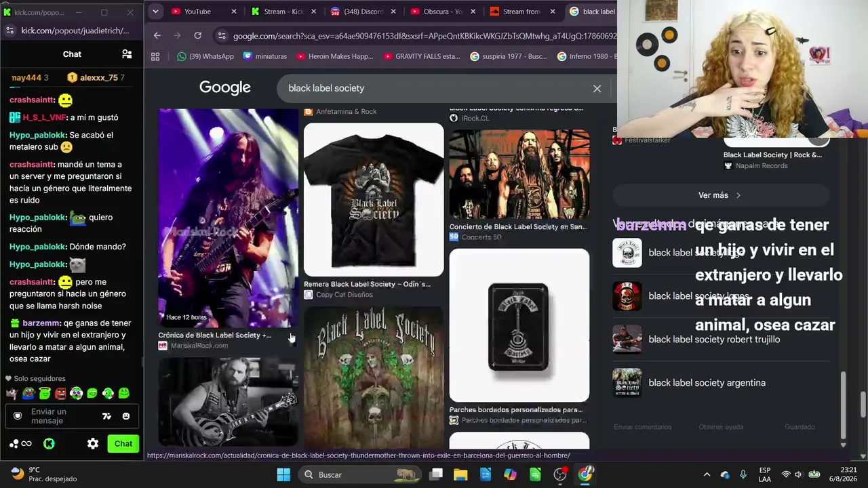Switch to the Obscura YouTube tab
Screen dimensions: 868x488
tap(443, 12)
